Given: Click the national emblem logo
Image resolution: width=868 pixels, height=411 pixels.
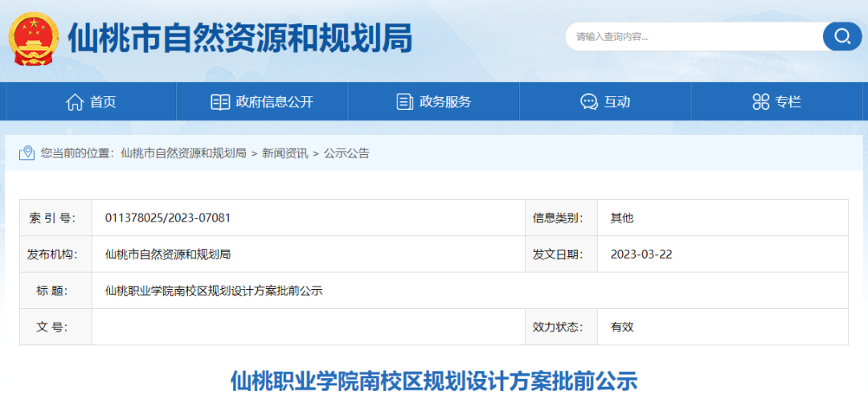Looking at the screenshot, I should (34, 38).
